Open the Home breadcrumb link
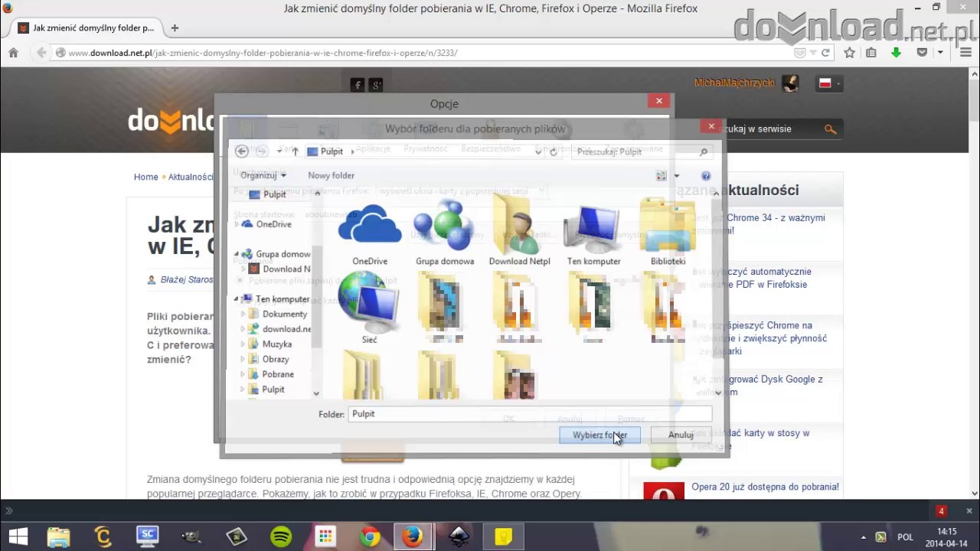Image resolution: width=980 pixels, height=551 pixels. [145, 177]
